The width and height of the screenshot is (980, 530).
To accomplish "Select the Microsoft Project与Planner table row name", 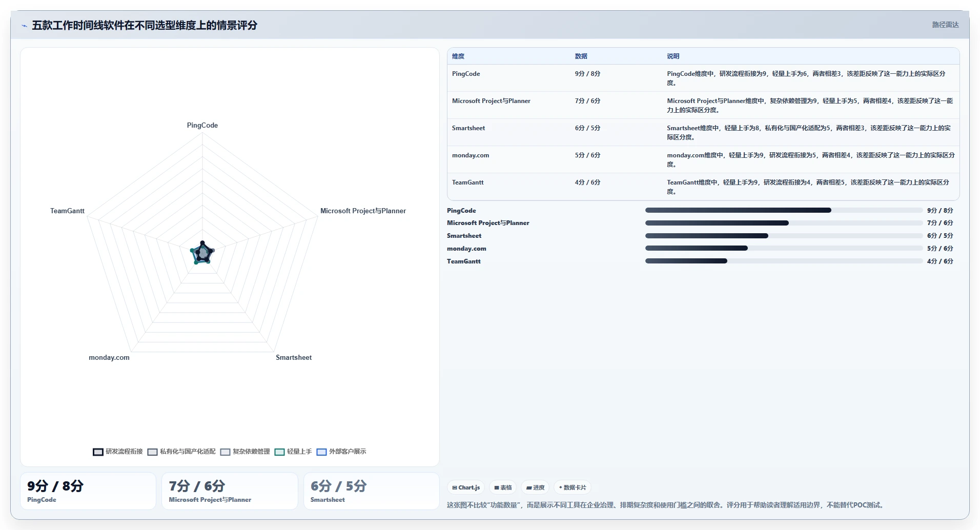I will [x=491, y=101].
